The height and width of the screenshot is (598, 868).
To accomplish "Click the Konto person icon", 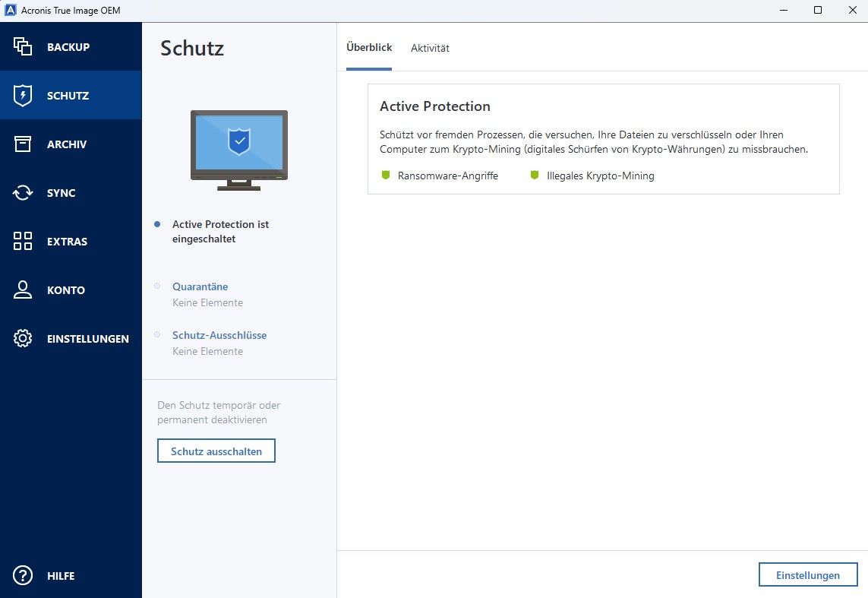I will pos(23,290).
